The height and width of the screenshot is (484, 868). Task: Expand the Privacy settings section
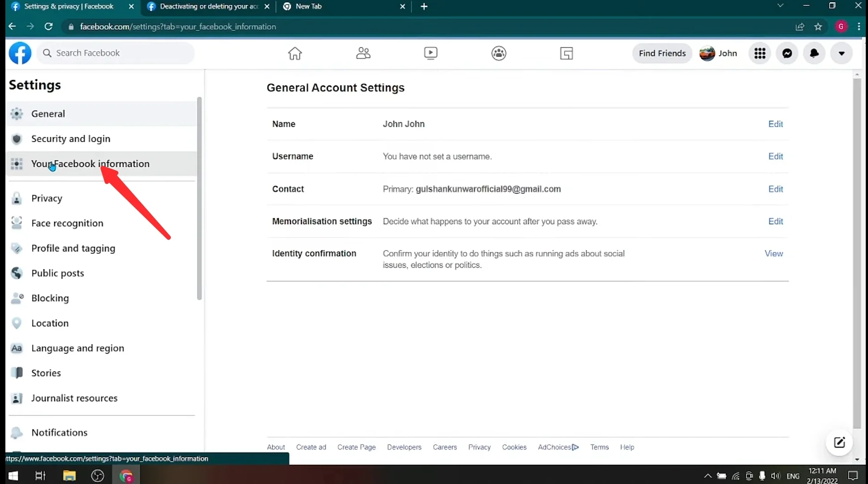click(x=47, y=198)
